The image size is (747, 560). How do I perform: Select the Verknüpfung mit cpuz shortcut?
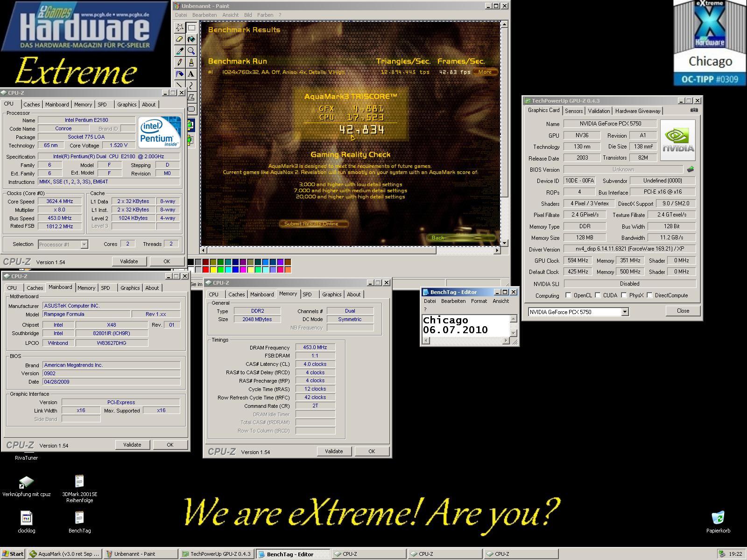click(27, 485)
